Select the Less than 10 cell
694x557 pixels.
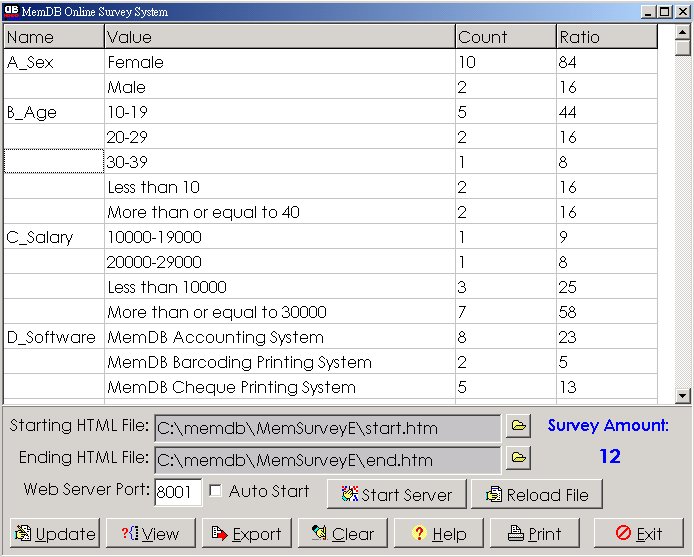(280, 187)
